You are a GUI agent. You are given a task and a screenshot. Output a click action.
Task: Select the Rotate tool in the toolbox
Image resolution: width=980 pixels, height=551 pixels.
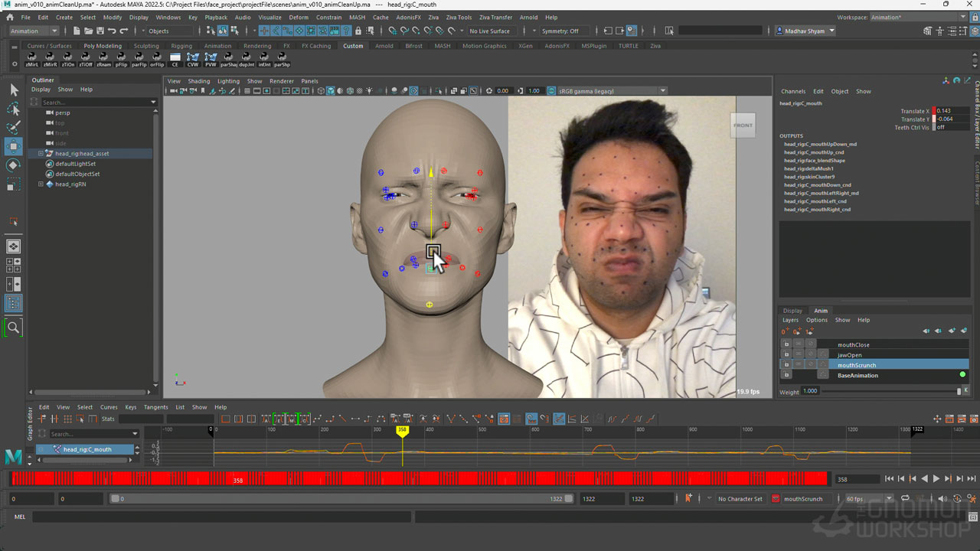point(14,165)
